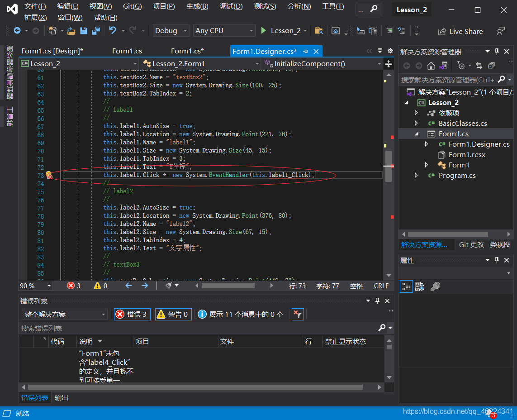Undo the last edit

113,30
